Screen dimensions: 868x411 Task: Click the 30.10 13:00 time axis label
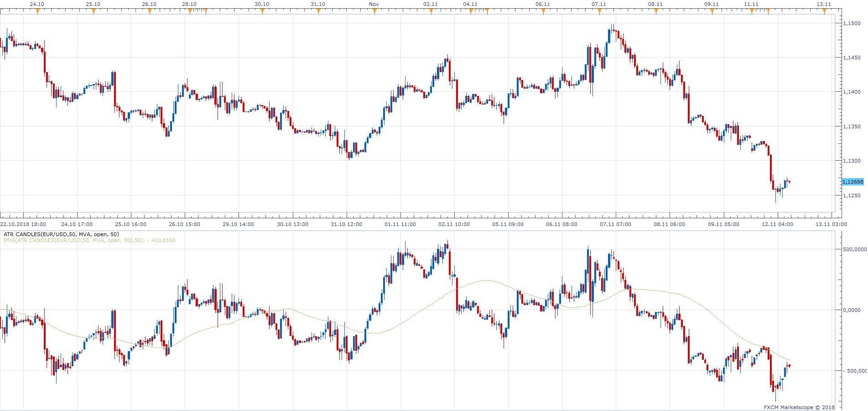pyautogui.click(x=293, y=224)
